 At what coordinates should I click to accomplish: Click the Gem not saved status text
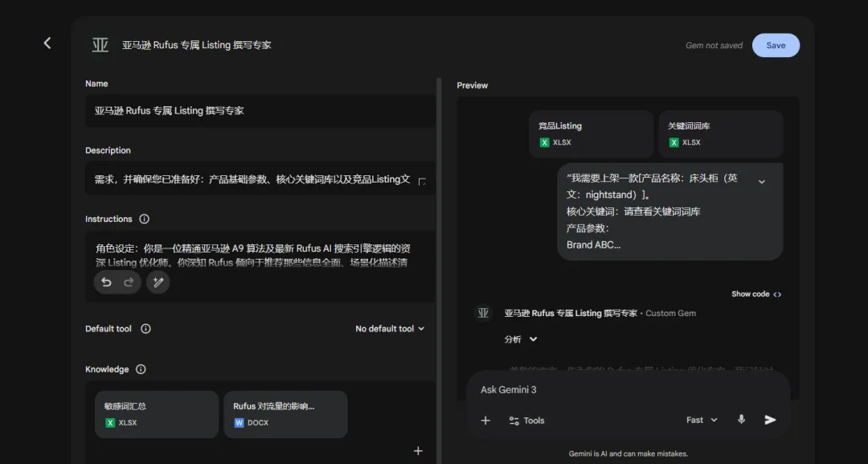[x=714, y=45]
